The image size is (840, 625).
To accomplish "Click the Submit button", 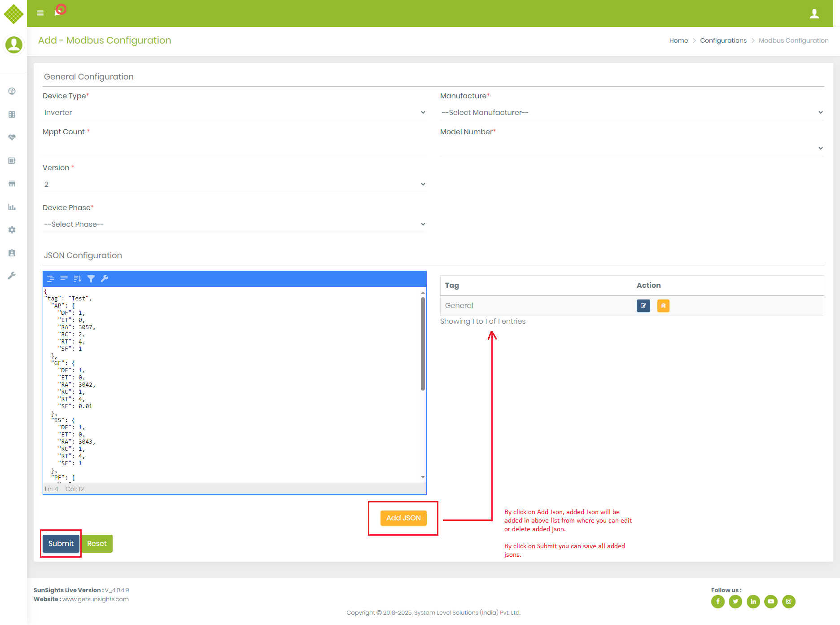I will pos(61,543).
